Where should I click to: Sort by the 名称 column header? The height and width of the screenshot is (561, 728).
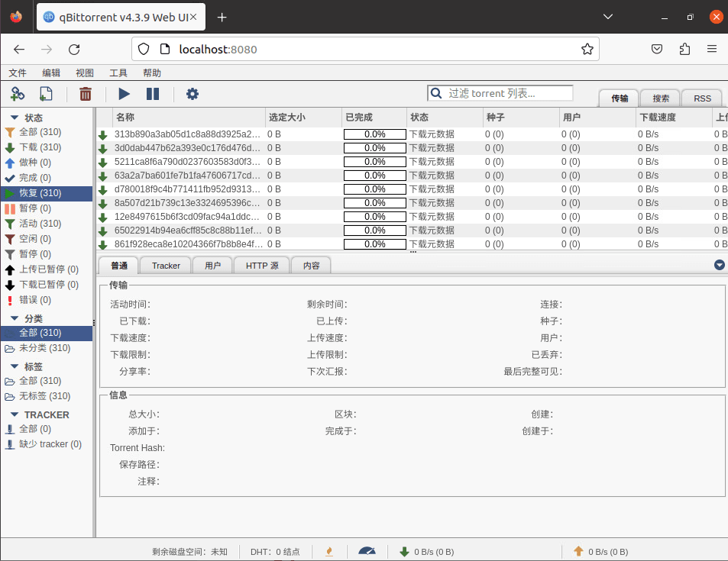(x=189, y=118)
